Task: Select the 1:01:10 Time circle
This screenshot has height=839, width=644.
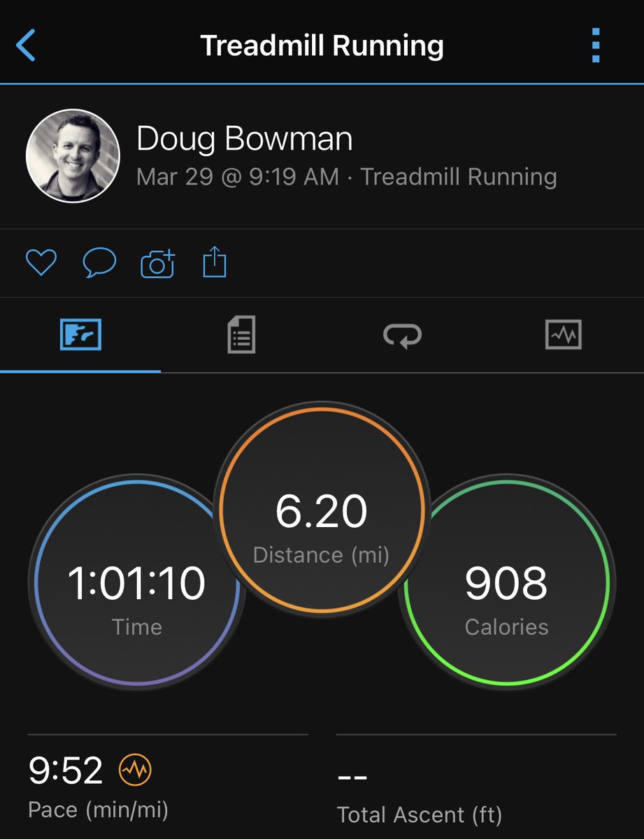Action: [136, 582]
